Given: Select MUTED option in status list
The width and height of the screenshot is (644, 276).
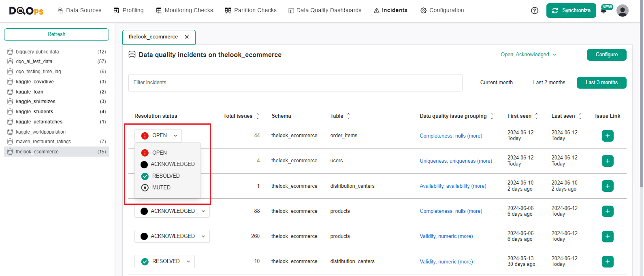Looking at the screenshot, I should [x=168, y=188].
